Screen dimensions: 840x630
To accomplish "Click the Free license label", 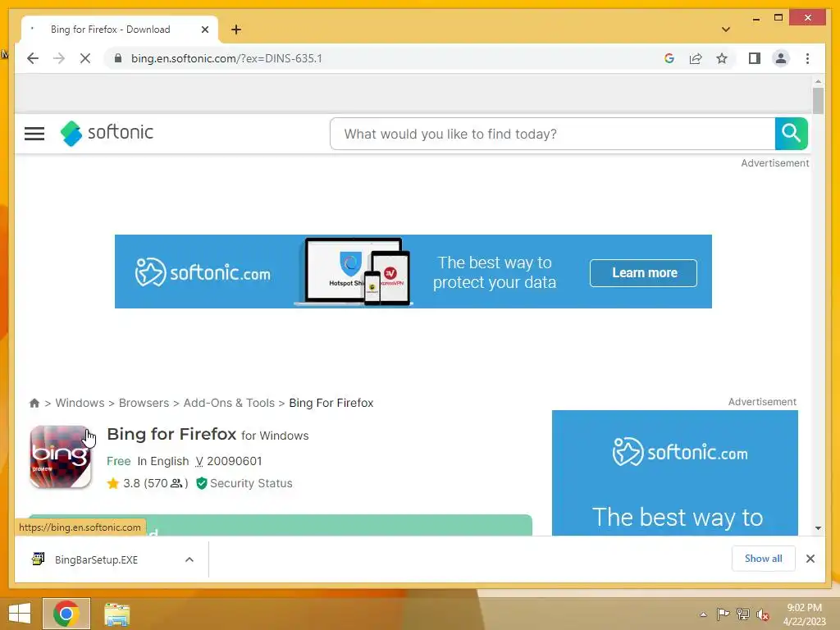I will tap(118, 461).
